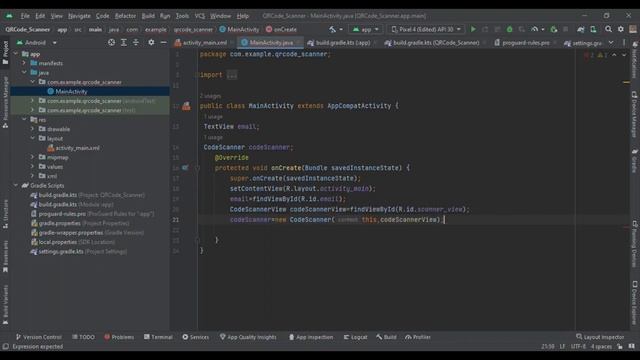Open the VCS menu
640x360 pixels.
[x=200, y=16]
